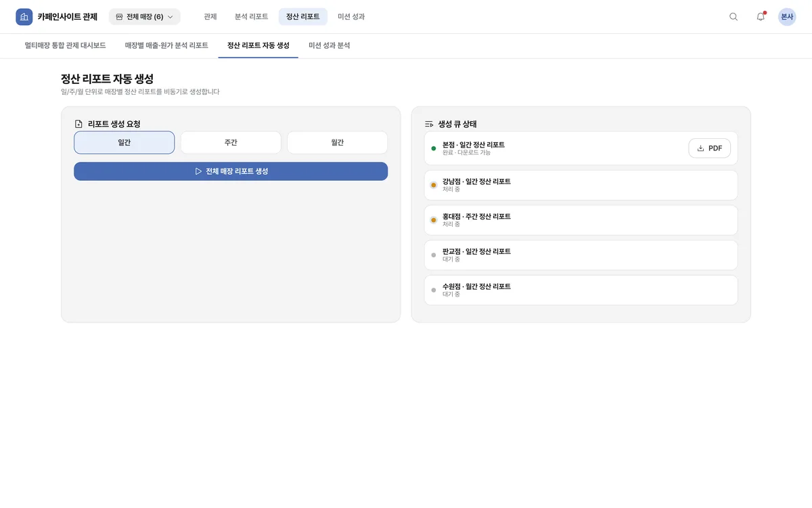Screen dimensions: 812x508
Task: Click the green status dot for 본점 report
Action: pos(434,148)
